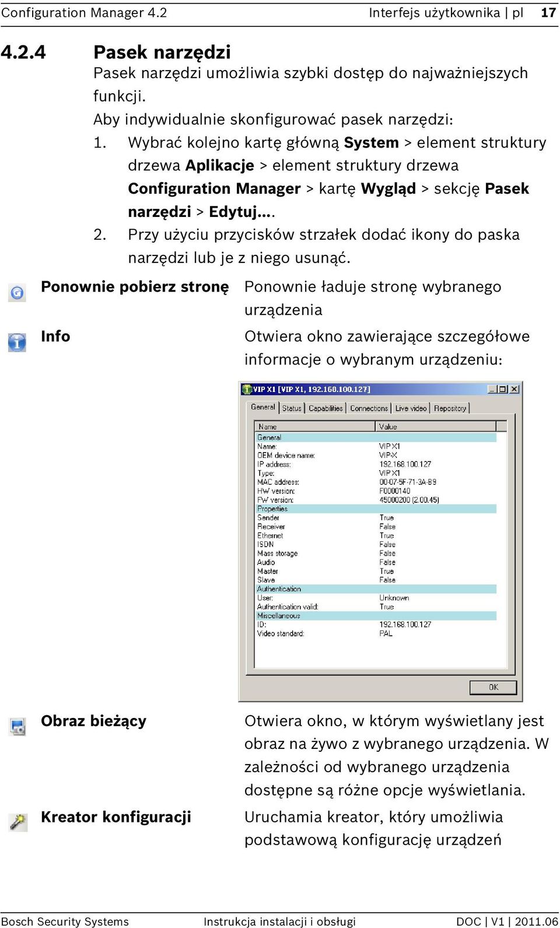This screenshot has width=560, height=928.
Task: Click the window title VIP X1 text
Action: 312,389
